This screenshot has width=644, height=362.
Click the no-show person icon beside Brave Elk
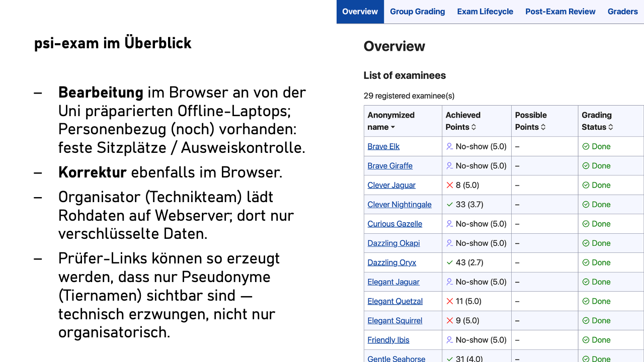(x=450, y=146)
